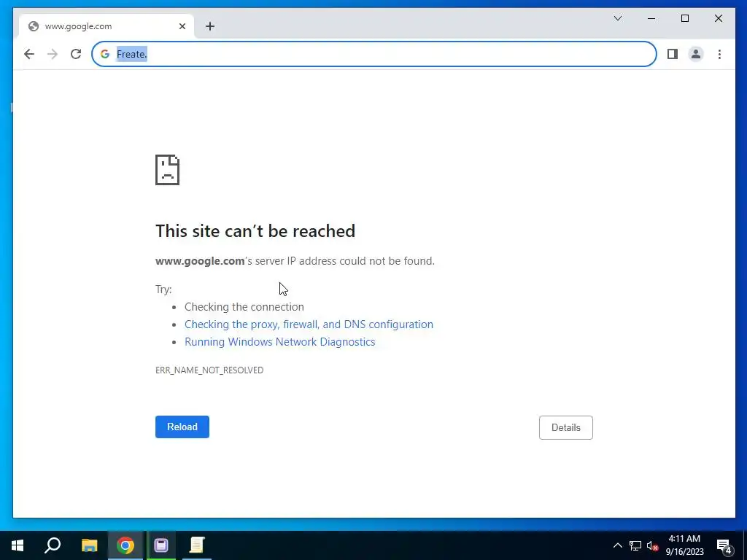Select the www.google.com tab
Image resolution: width=747 pixels, height=560 pixels.
pyautogui.click(x=107, y=26)
